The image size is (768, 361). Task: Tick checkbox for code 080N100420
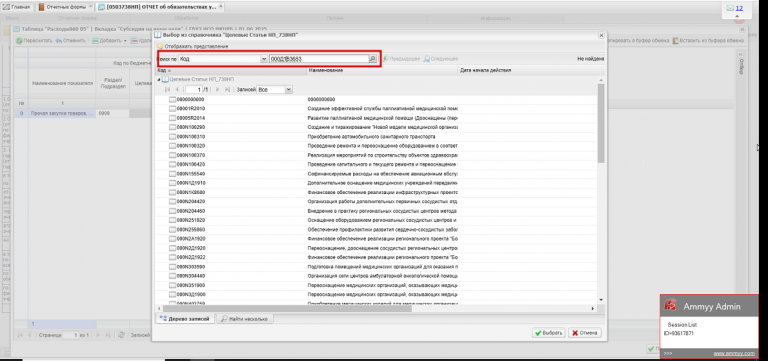tap(172, 164)
